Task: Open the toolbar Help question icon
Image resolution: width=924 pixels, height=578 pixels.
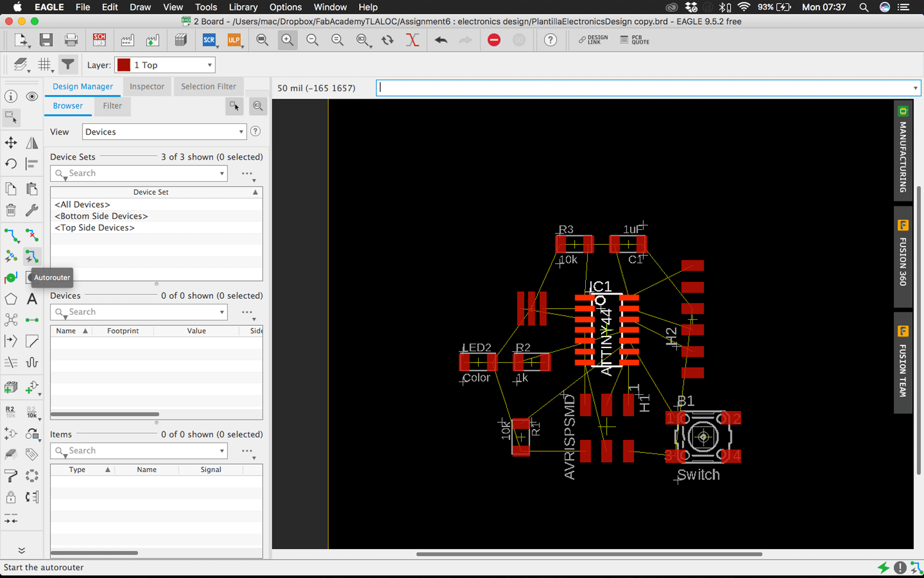Action: click(550, 40)
